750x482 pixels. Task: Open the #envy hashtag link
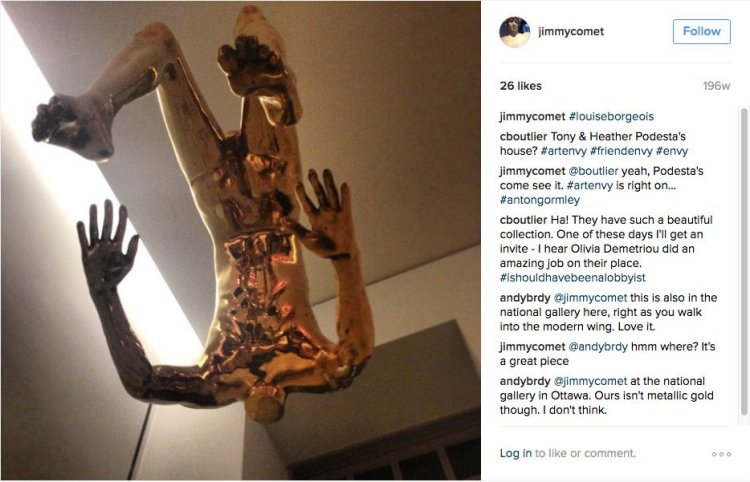[672, 151]
